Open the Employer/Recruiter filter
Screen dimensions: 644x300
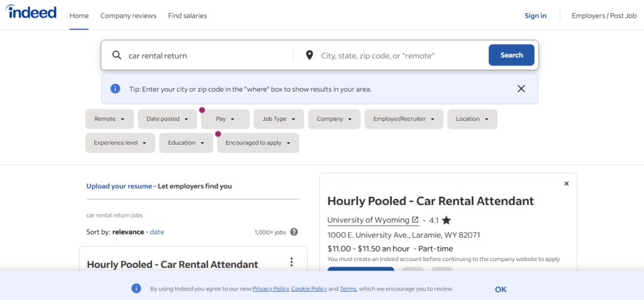pyautogui.click(x=404, y=119)
